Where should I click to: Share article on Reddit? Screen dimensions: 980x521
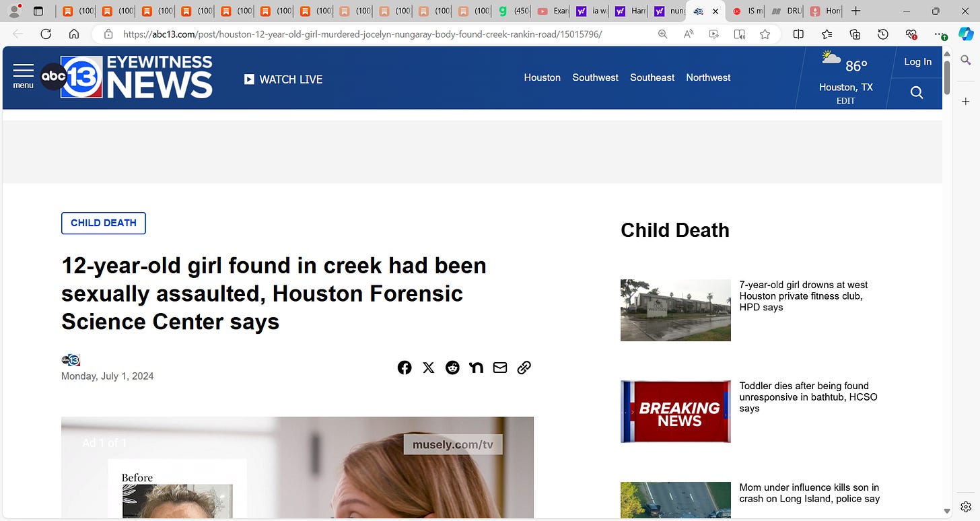(x=452, y=368)
